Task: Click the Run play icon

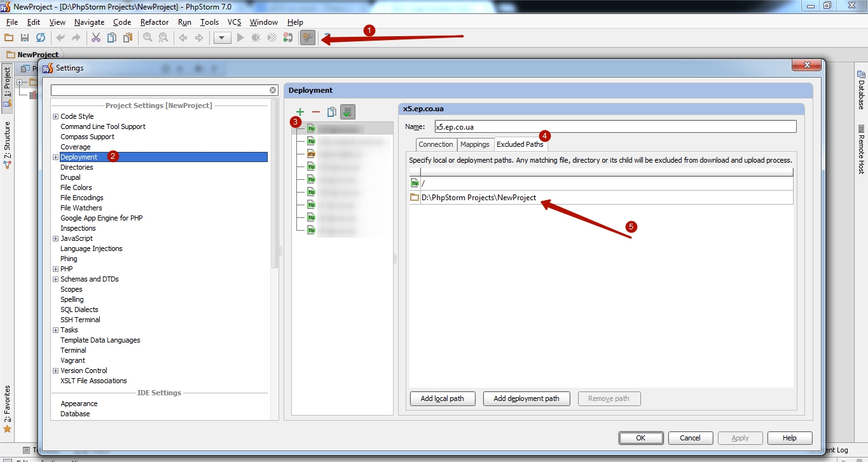Action: click(240, 37)
